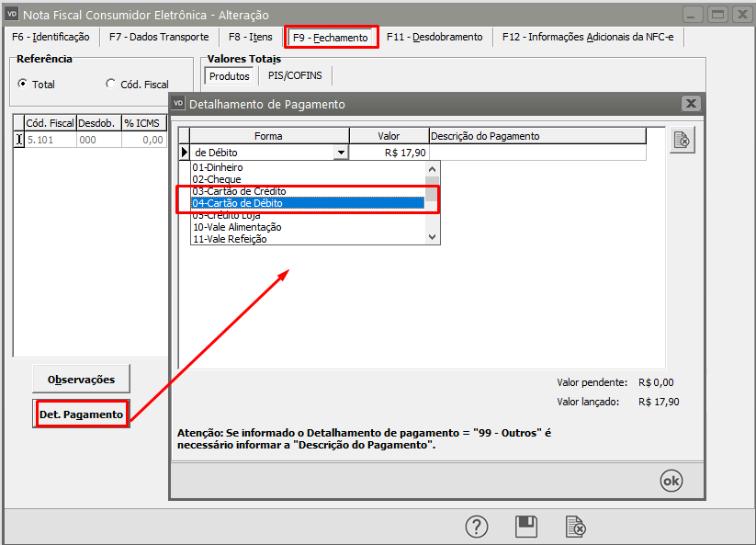
Task: Click the save floppy disk icon
Action: tap(526, 527)
